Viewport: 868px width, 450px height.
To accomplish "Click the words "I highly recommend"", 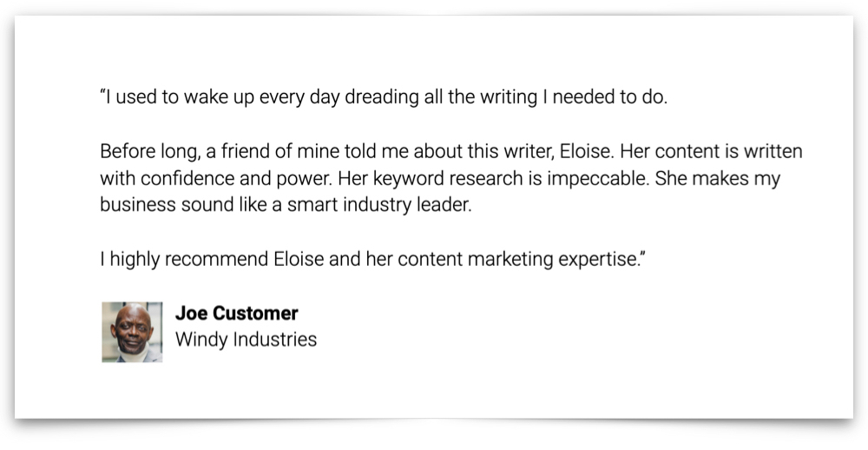I will tap(184, 260).
